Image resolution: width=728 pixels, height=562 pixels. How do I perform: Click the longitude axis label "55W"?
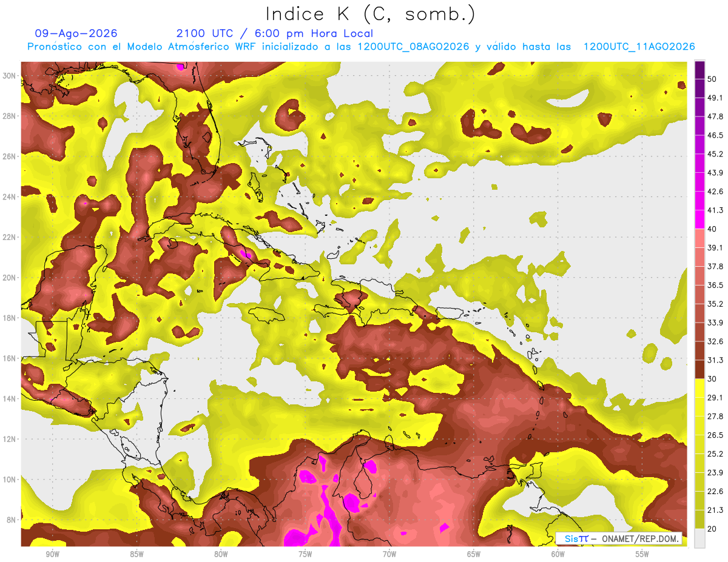[x=642, y=555]
